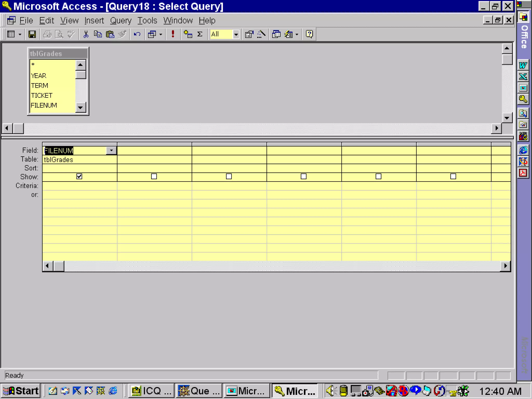Screen dimensions: 532x399
Task: Open the Query Type dropdown arrow
Action: pos(161,34)
